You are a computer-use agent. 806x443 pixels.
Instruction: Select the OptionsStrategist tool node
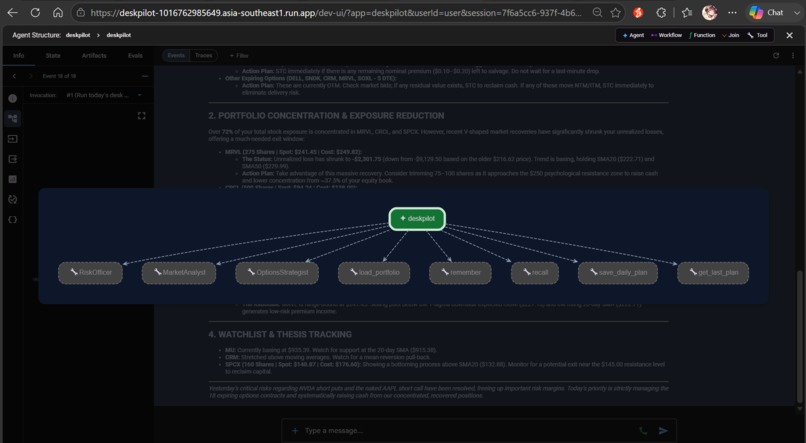(277, 272)
